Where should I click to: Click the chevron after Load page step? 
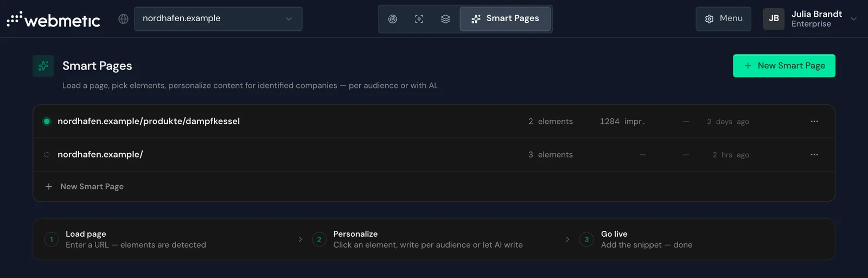(x=300, y=239)
